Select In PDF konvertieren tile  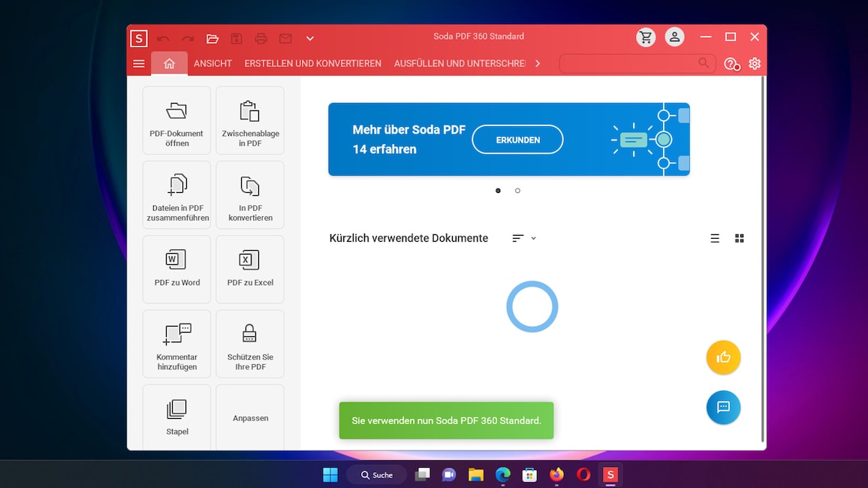click(249, 194)
